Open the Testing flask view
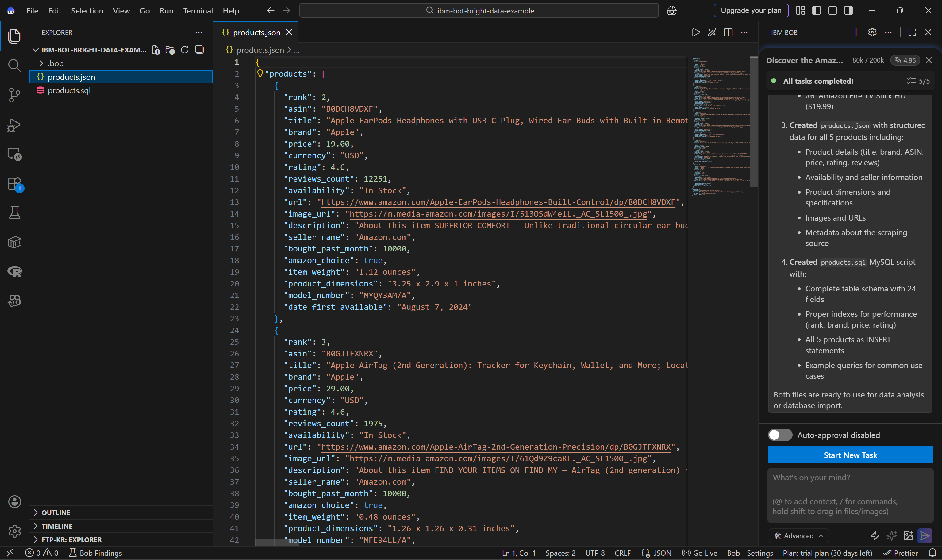Screen dimensions: 942x560 [14, 213]
